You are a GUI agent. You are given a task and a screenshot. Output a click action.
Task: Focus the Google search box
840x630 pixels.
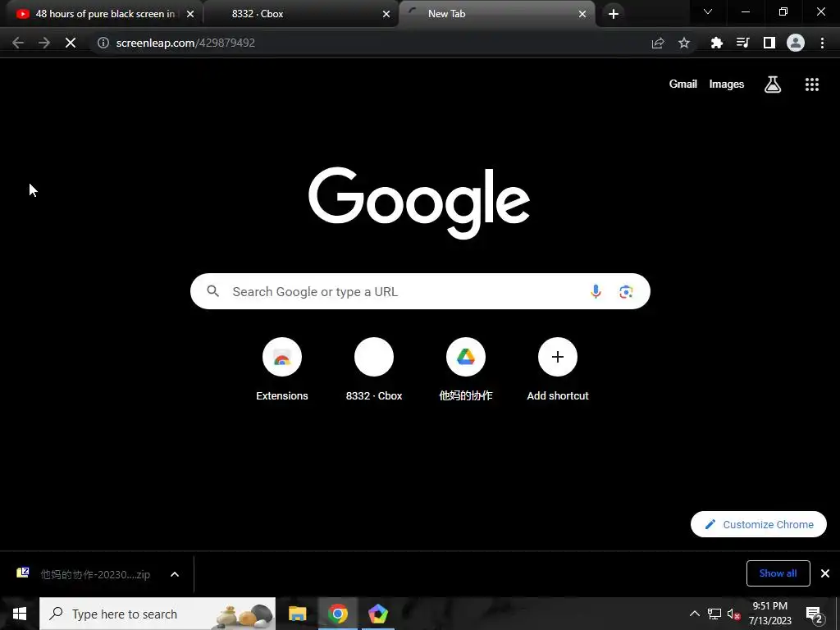[x=420, y=291]
